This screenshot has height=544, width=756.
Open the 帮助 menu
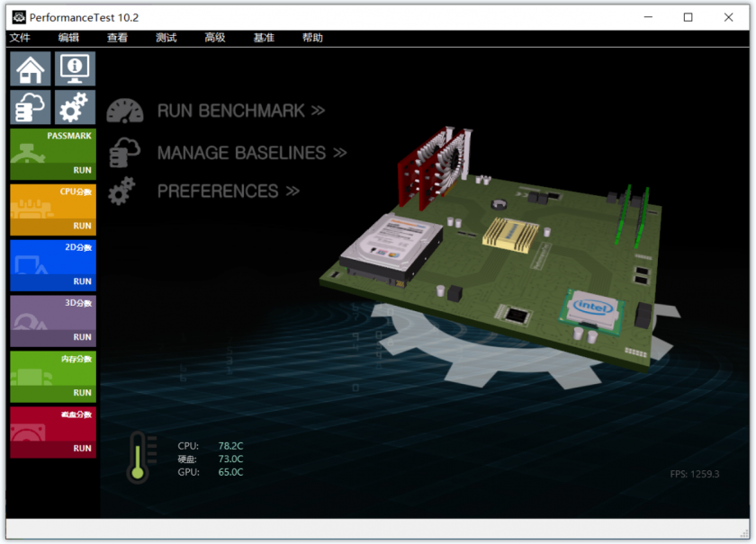pyautogui.click(x=312, y=38)
